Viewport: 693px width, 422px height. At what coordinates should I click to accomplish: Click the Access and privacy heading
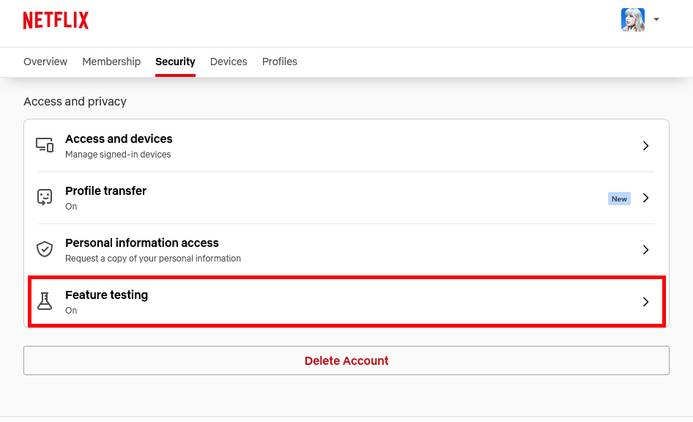[x=75, y=102]
